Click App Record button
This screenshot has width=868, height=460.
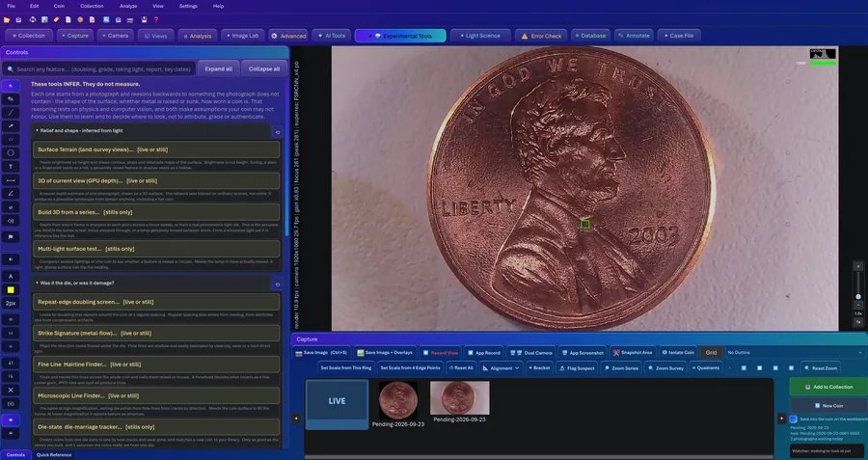(484, 353)
